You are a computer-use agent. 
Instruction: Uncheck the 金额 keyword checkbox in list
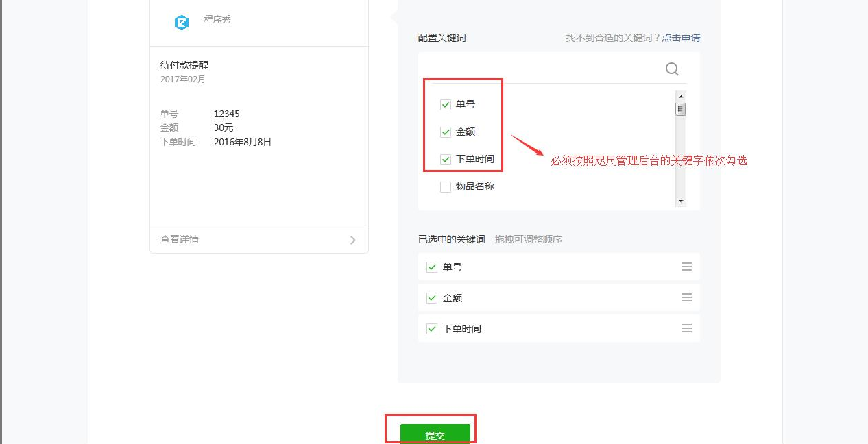coord(446,132)
